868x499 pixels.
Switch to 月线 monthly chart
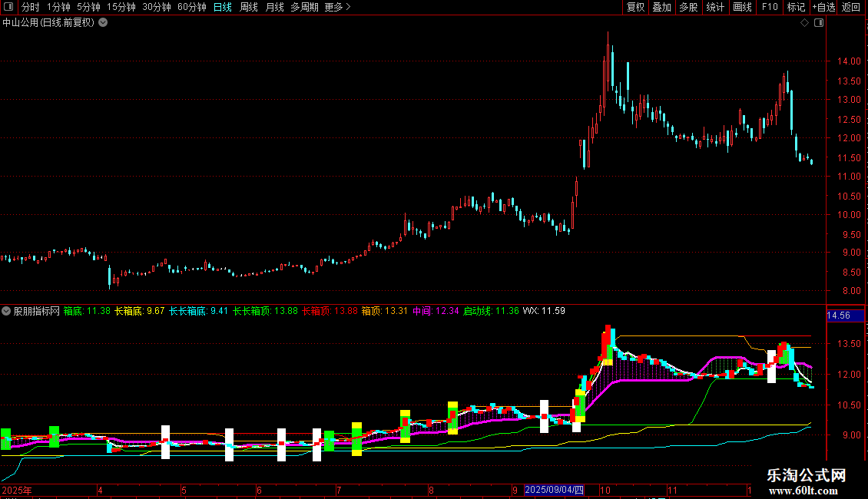point(274,7)
